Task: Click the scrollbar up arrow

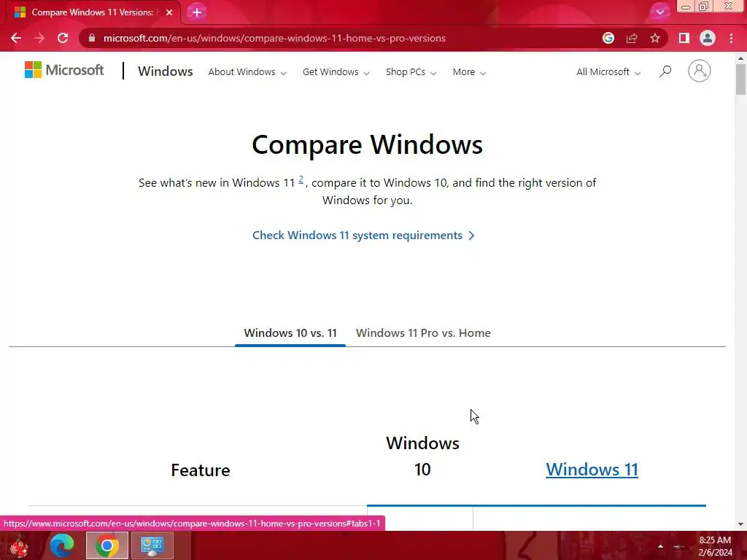Action: (x=740, y=58)
